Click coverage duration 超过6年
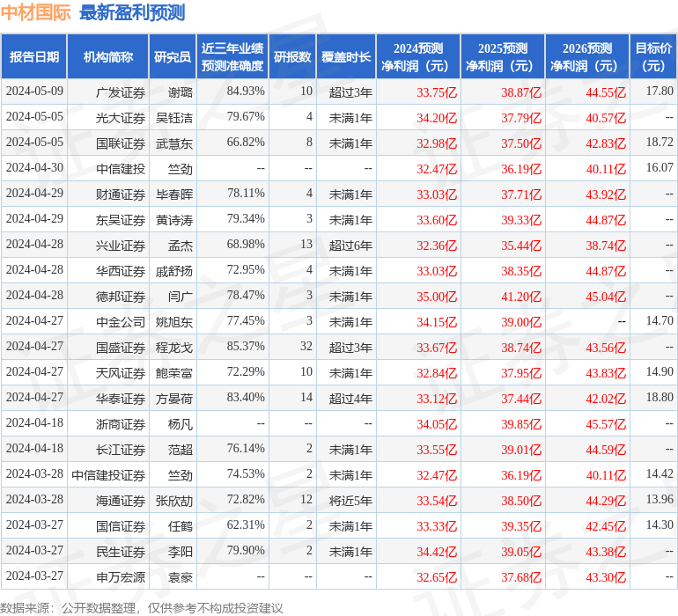Viewport: 678px width, 616px height. coord(350,246)
